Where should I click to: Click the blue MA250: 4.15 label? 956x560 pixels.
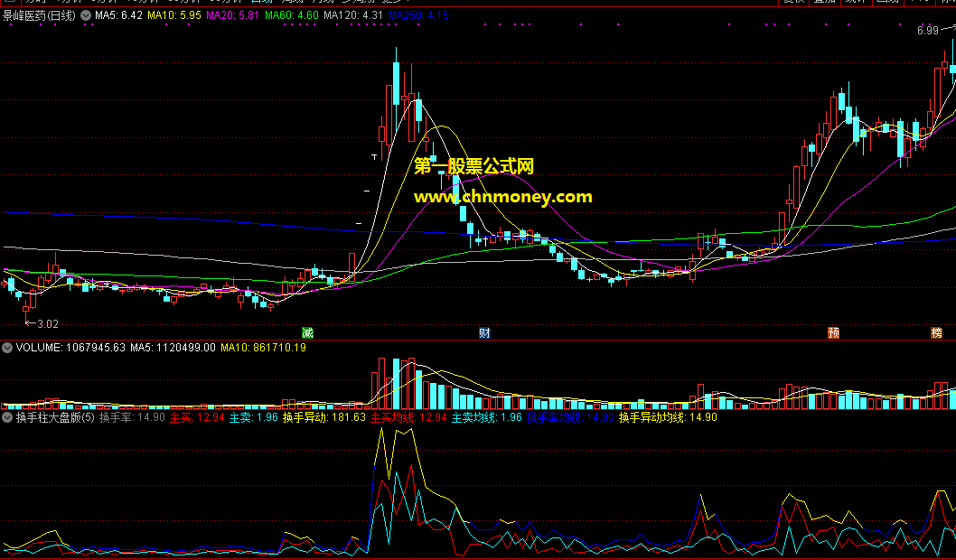419,15
